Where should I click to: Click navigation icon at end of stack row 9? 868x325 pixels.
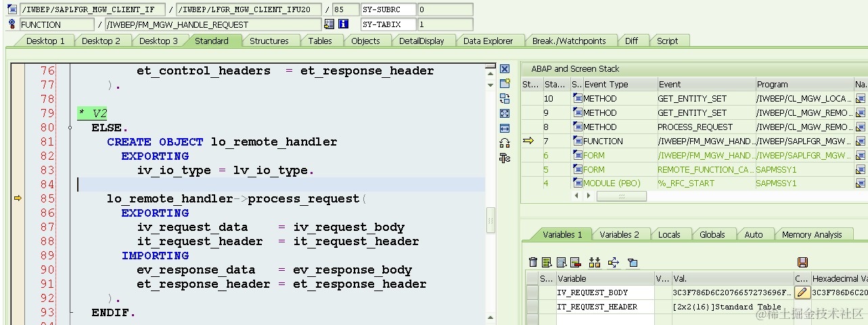pos(861,113)
